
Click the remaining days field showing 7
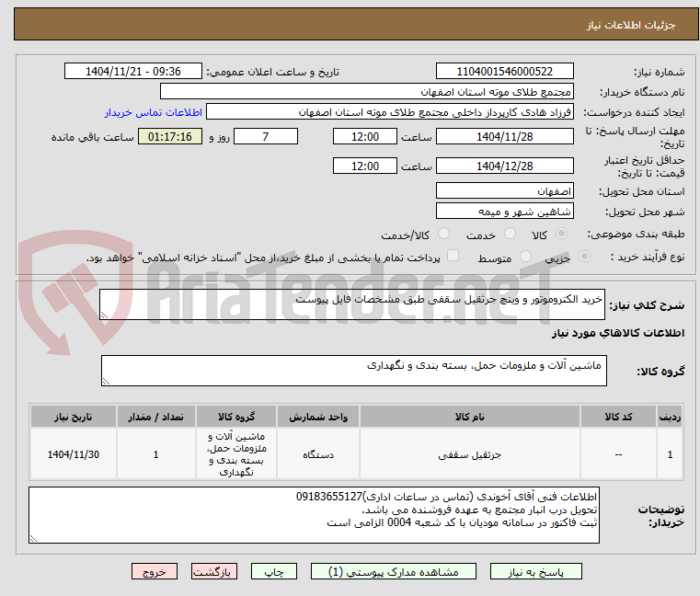tap(266, 137)
